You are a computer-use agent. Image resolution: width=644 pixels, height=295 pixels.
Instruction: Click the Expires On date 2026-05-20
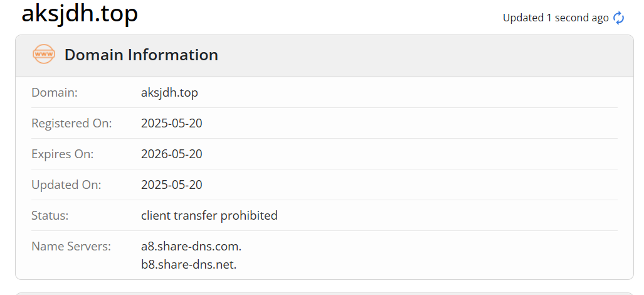(x=172, y=154)
